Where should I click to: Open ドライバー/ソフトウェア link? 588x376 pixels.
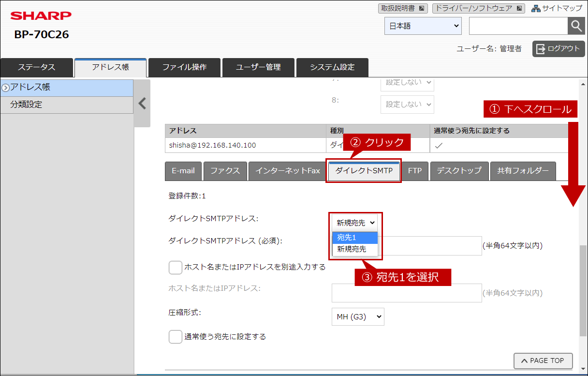pyautogui.click(x=478, y=8)
